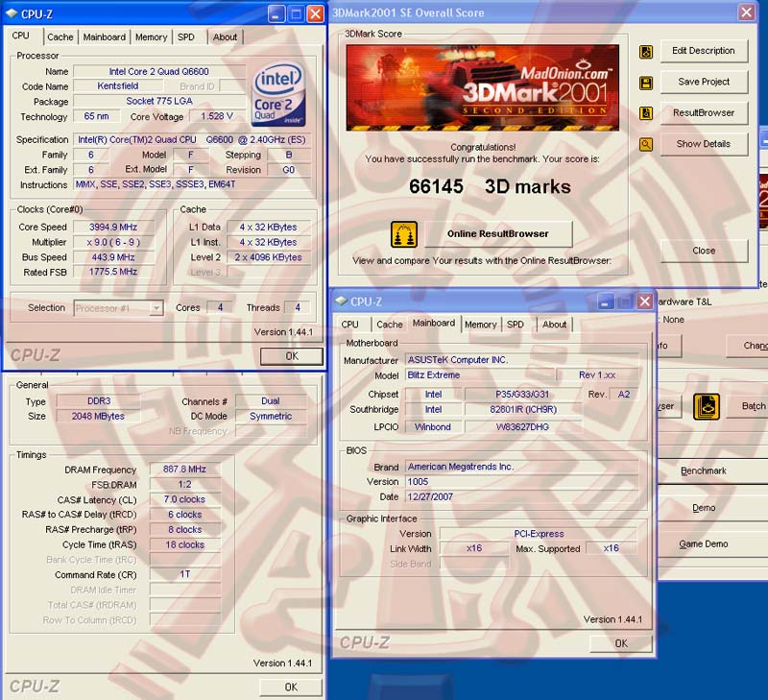Select CPU tab in top CPU-Z window
This screenshot has height=700, width=768.
coord(21,36)
